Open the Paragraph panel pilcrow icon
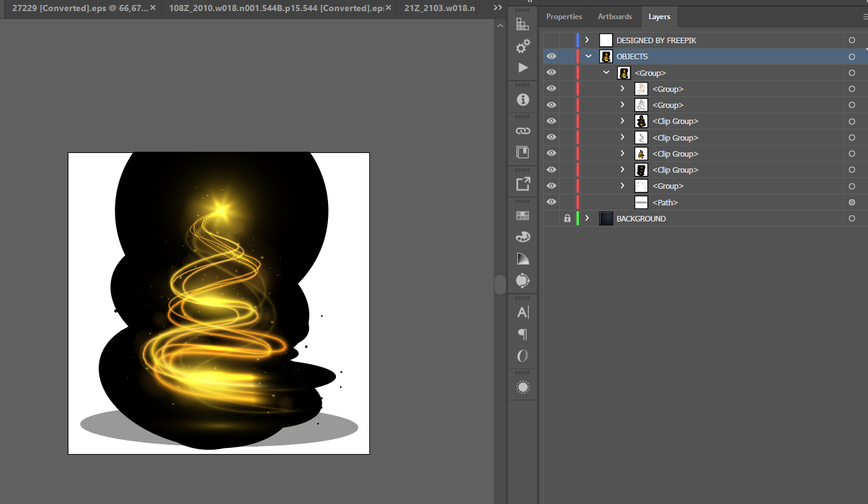 coord(523,334)
